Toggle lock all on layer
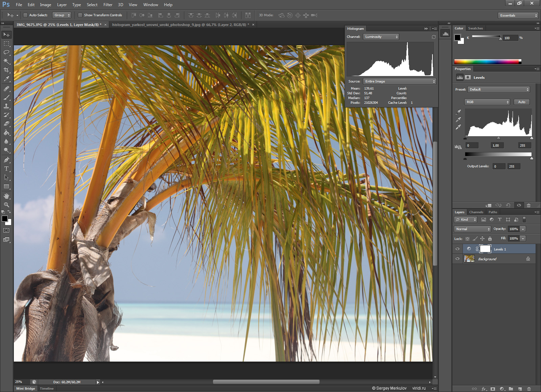The image size is (541, 392). coord(490,239)
